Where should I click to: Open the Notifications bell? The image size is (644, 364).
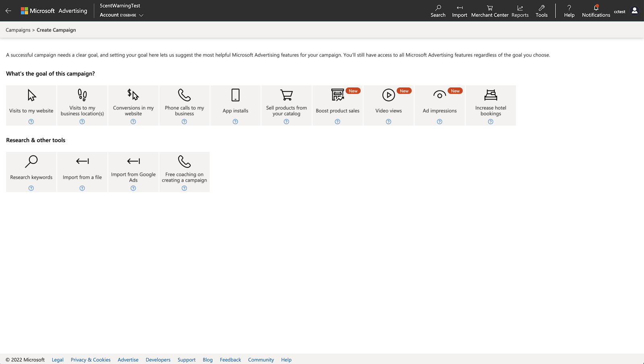(x=596, y=11)
